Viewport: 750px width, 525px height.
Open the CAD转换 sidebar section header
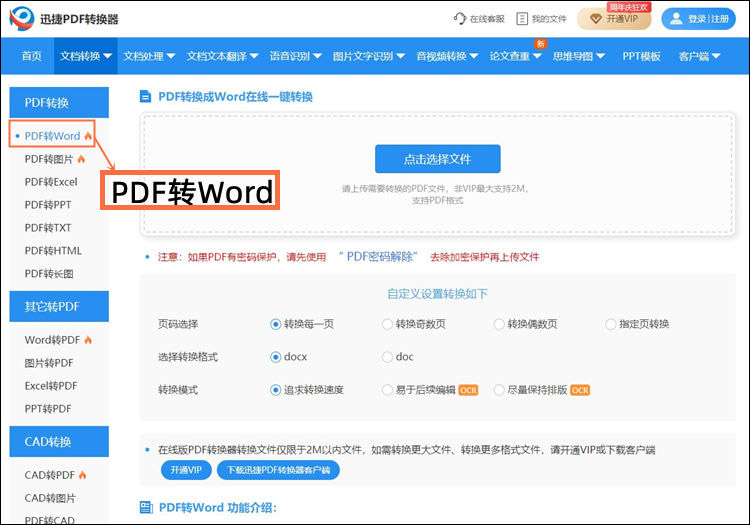(x=59, y=441)
